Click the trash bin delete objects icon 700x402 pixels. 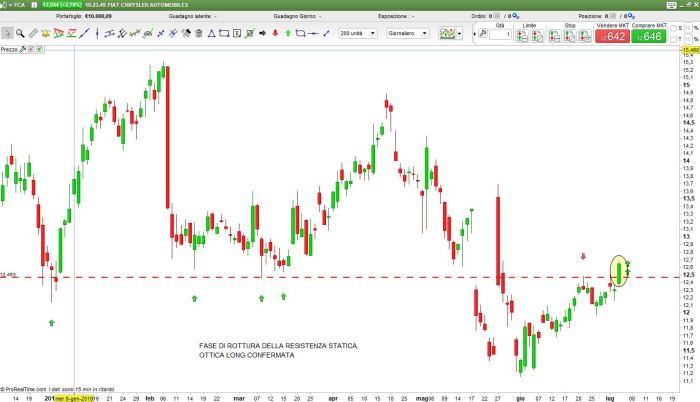[199, 33]
